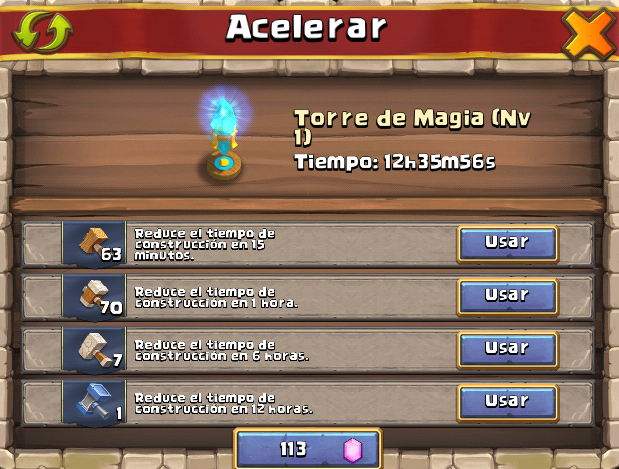Click the Torre de Magia (Nv 1) title

[x=413, y=126]
